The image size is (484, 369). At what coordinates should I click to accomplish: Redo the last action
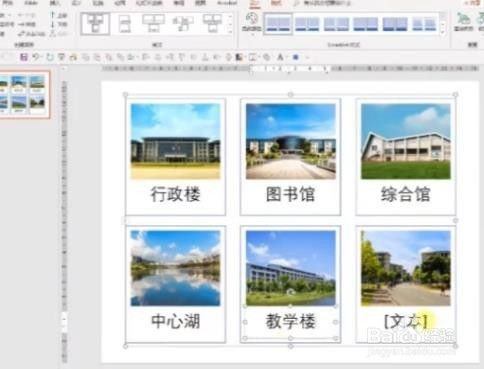click(x=50, y=57)
